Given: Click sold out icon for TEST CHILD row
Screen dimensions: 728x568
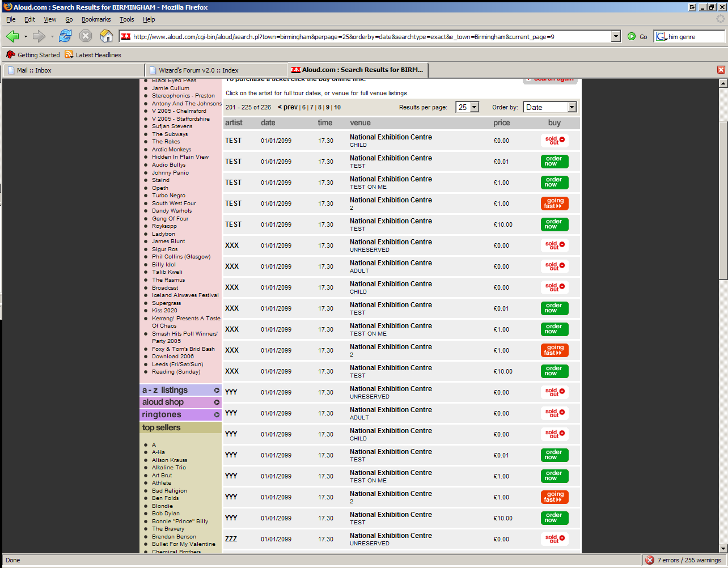Looking at the screenshot, I should [555, 141].
